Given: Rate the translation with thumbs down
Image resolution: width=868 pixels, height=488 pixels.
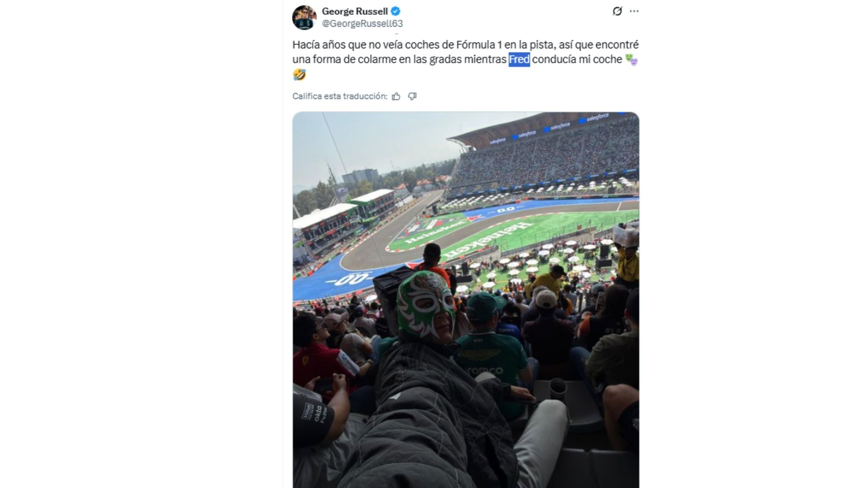Looking at the screenshot, I should point(412,96).
